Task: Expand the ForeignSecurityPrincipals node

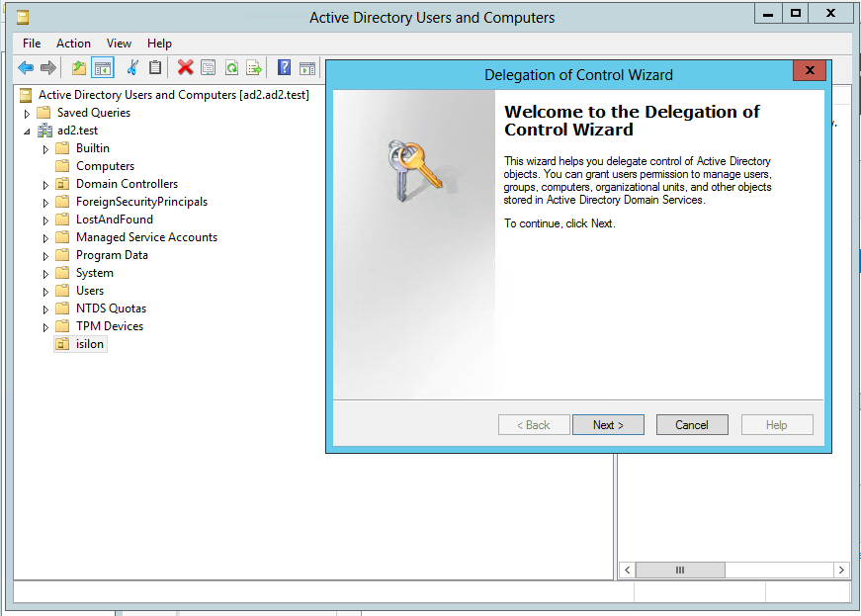Action: [x=45, y=203]
